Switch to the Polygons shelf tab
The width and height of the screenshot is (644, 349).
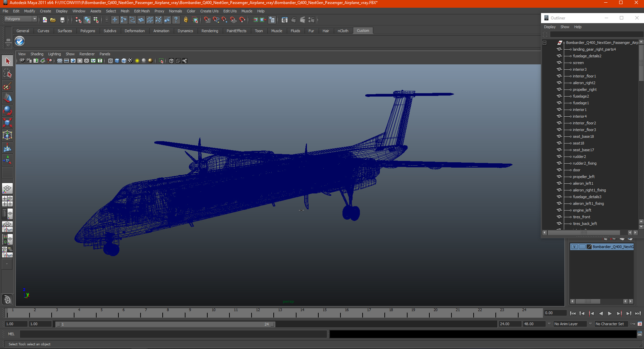click(88, 31)
